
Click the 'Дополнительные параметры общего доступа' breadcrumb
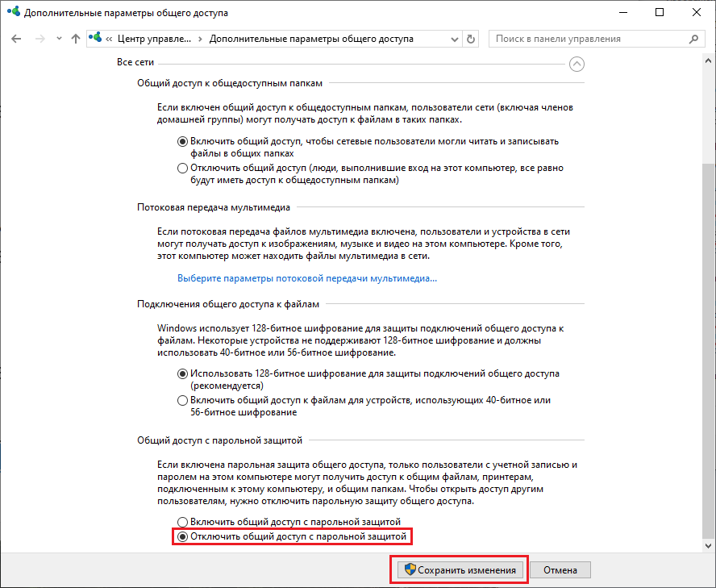[x=311, y=39]
